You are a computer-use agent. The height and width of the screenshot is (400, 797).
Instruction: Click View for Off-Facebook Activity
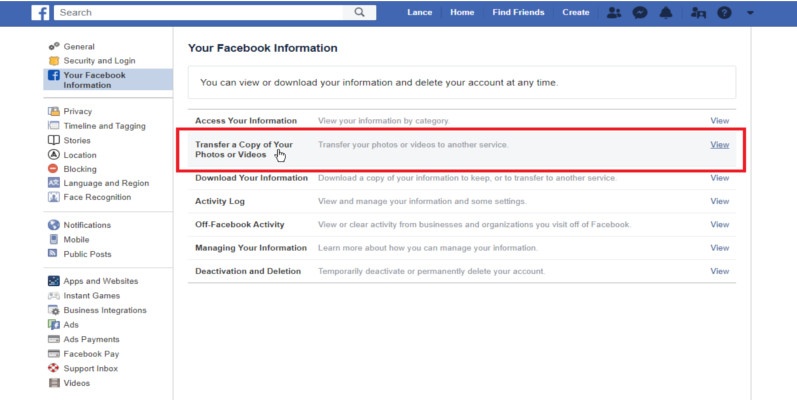pos(720,224)
